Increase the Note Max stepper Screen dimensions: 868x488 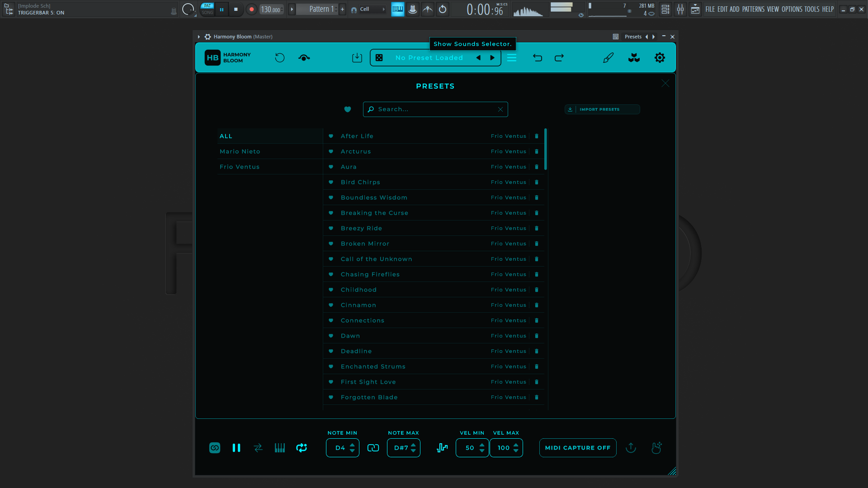[413, 445]
